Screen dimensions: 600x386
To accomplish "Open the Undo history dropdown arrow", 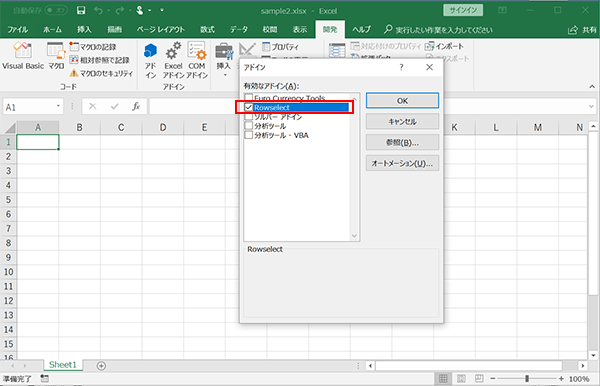I will 109,10.
